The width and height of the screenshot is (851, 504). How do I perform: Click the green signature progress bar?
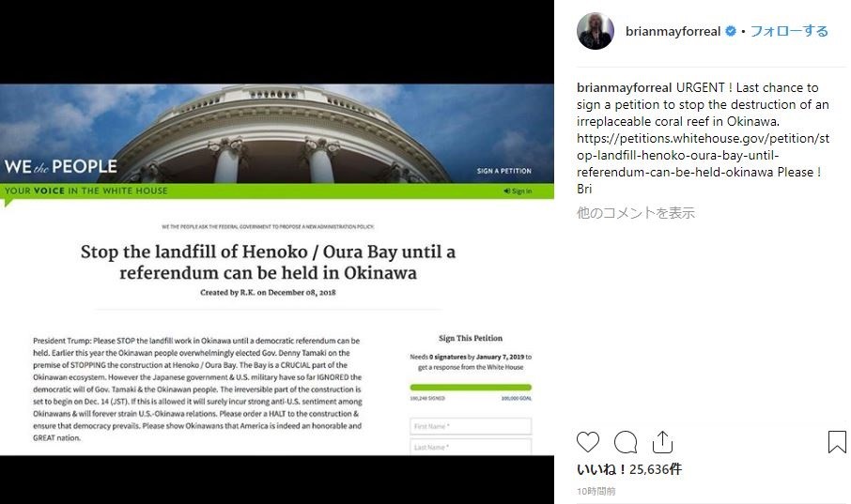click(471, 388)
